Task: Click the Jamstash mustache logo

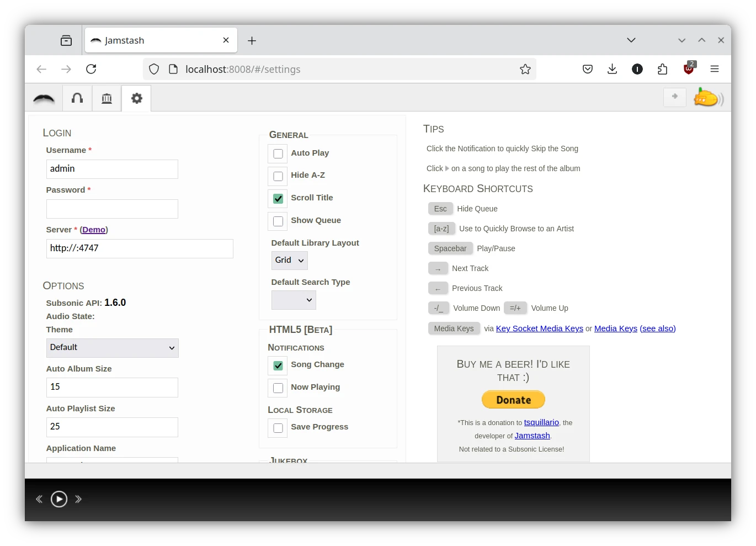Action: (x=44, y=98)
